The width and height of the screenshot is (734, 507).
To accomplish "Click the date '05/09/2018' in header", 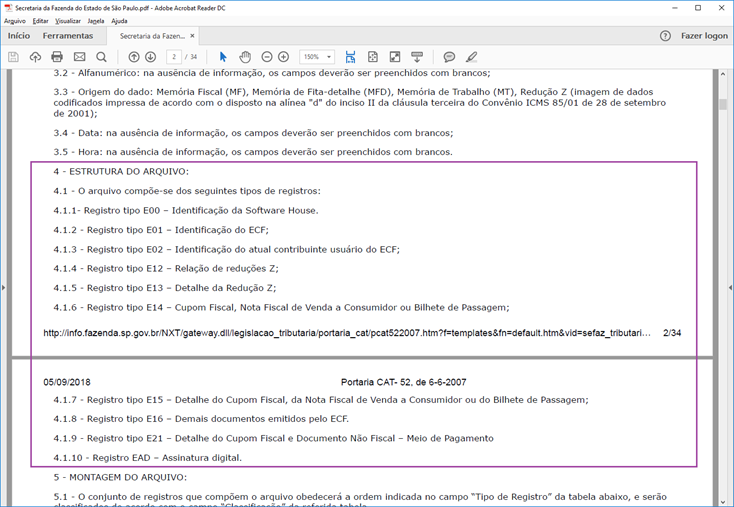I will (67, 382).
